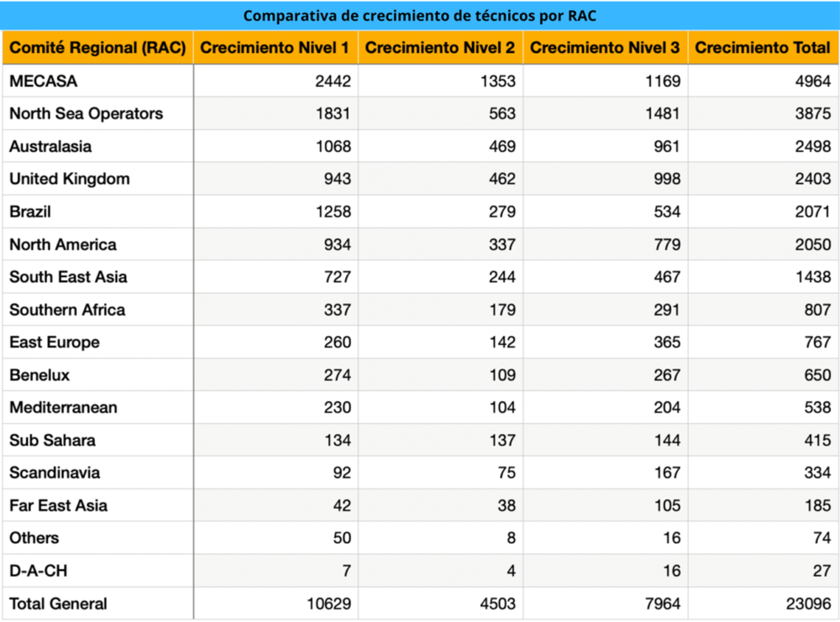840x622 pixels.
Task: Select the Others row label
Action: click(x=34, y=538)
